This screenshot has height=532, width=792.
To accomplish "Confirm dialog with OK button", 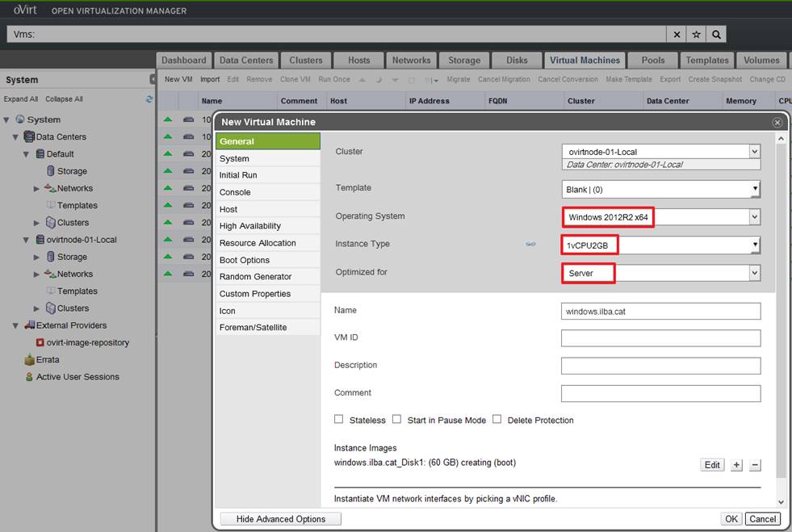I will 731,519.
